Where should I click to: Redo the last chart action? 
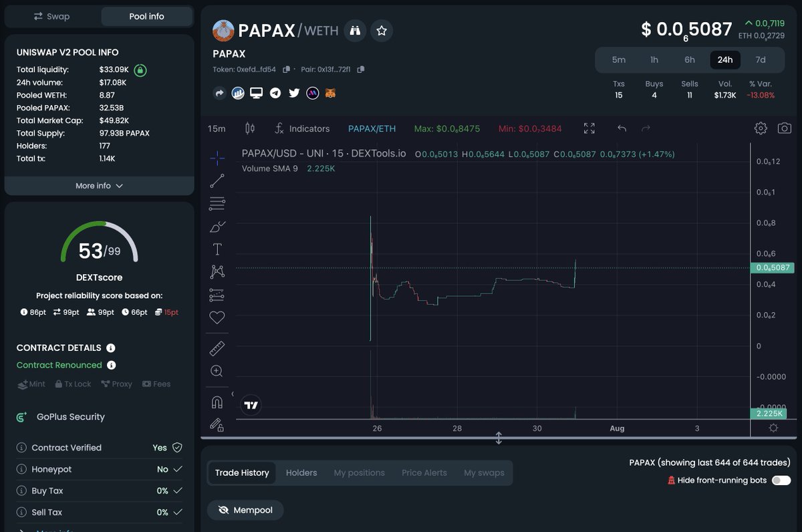[646, 128]
